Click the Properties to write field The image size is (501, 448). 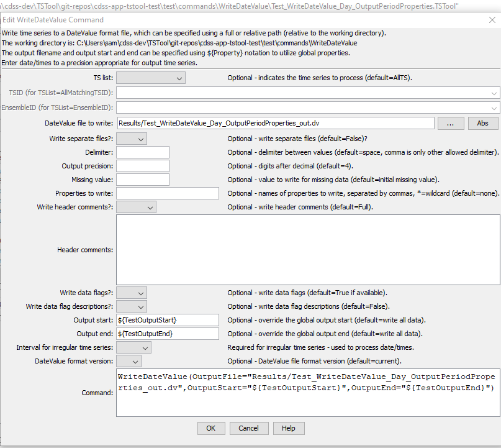(x=168, y=193)
